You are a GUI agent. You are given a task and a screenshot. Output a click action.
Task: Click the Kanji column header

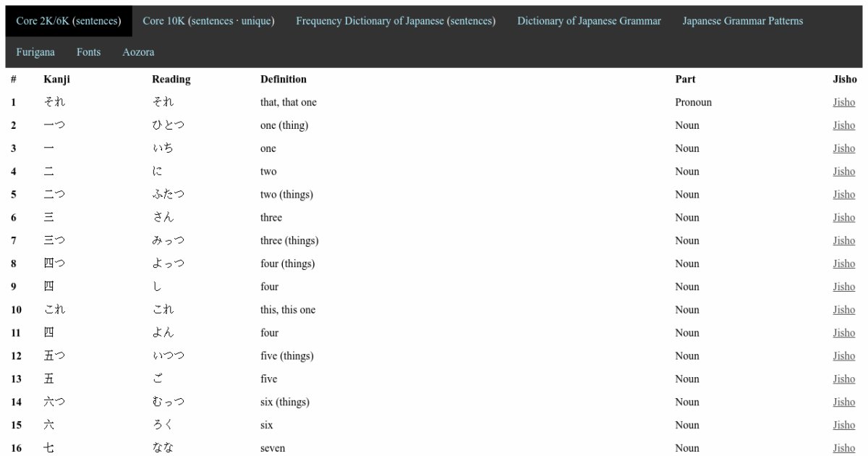56,79
